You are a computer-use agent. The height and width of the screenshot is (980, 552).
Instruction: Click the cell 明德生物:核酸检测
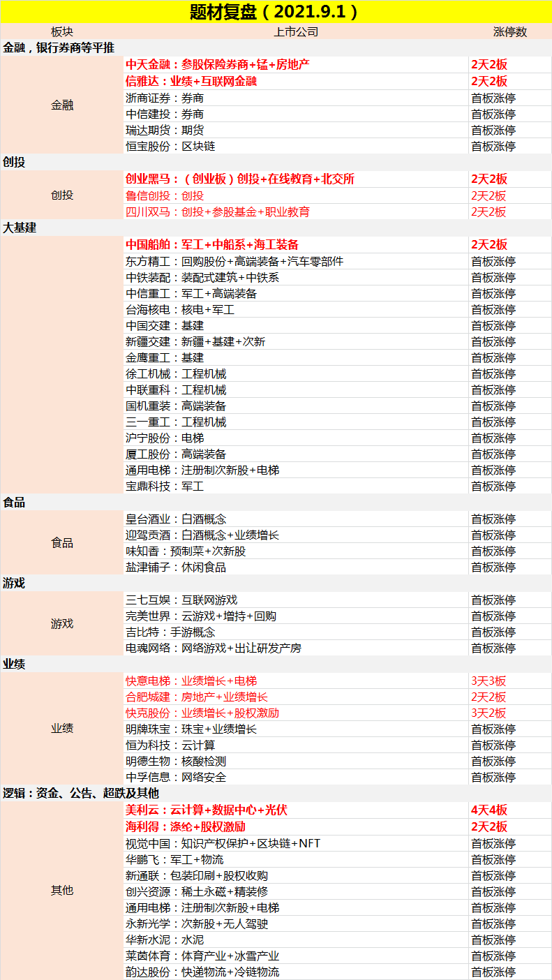pyautogui.click(x=296, y=761)
